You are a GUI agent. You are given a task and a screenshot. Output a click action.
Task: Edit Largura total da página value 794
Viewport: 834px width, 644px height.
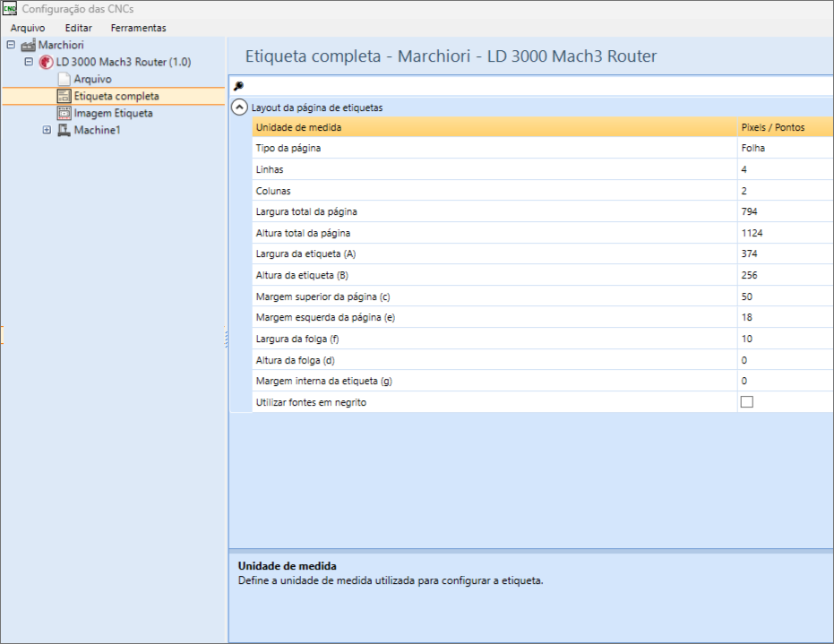tap(785, 211)
